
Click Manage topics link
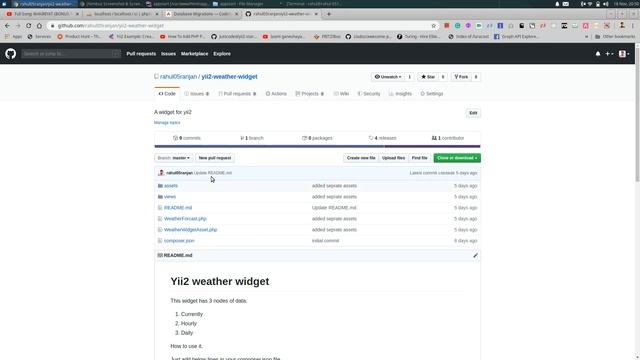[x=167, y=122]
